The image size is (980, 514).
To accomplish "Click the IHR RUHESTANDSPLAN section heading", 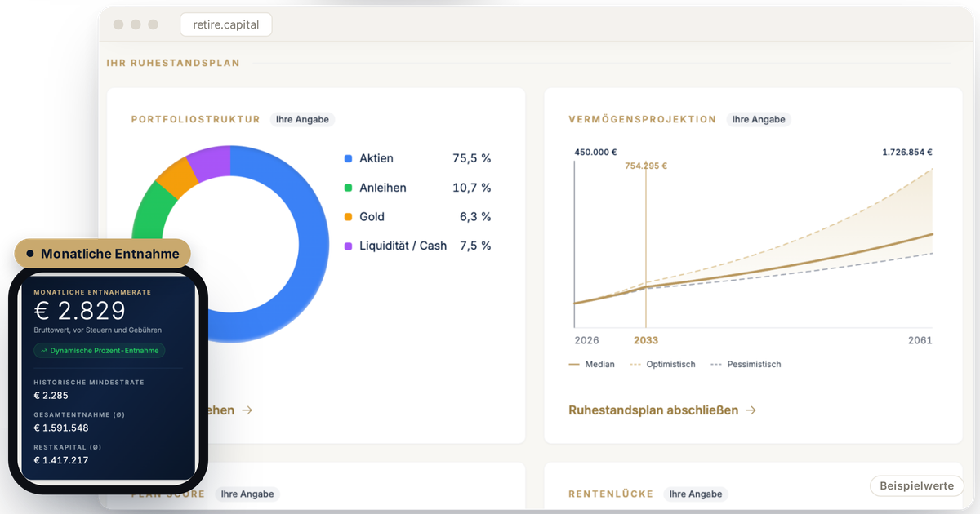I will click(173, 63).
